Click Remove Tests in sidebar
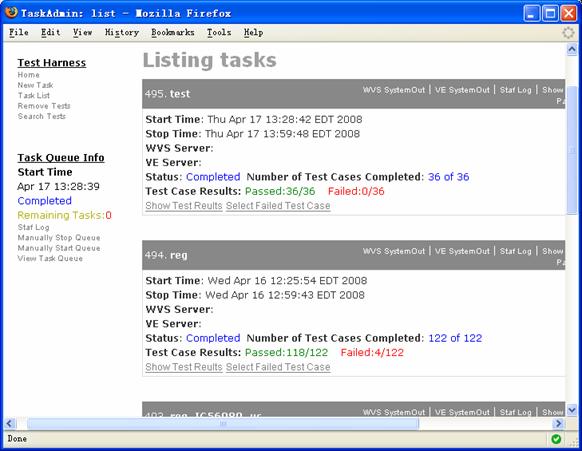Image resolution: width=582 pixels, height=451 pixels. tap(44, 106)
